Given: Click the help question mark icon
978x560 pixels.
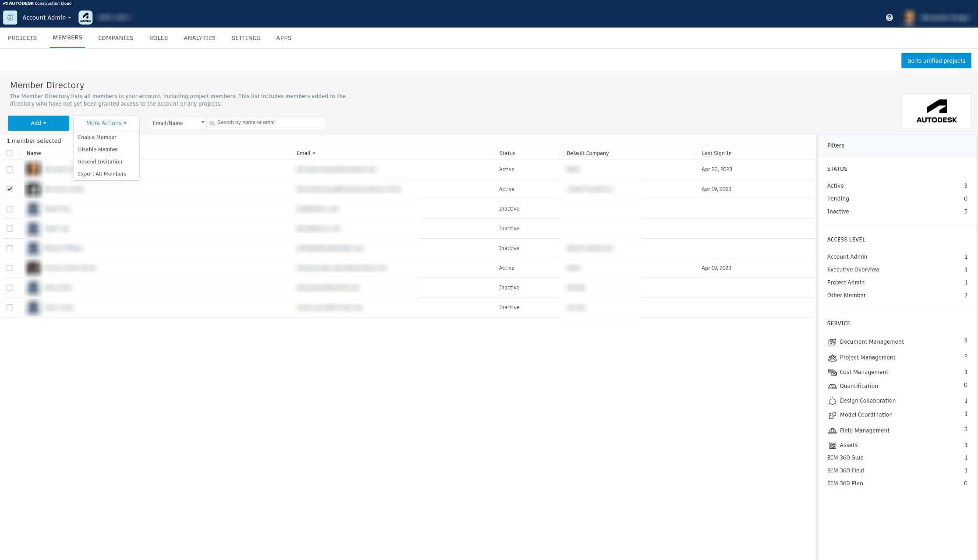Looking at the screenshot, I should point(889,18).
